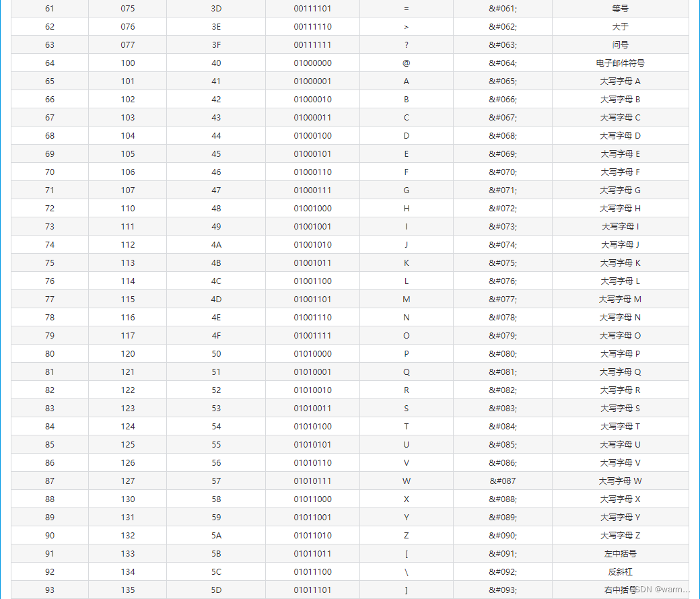700x599 pixels.
Task: Select the hex value 5D
Action: click(216, 590)
